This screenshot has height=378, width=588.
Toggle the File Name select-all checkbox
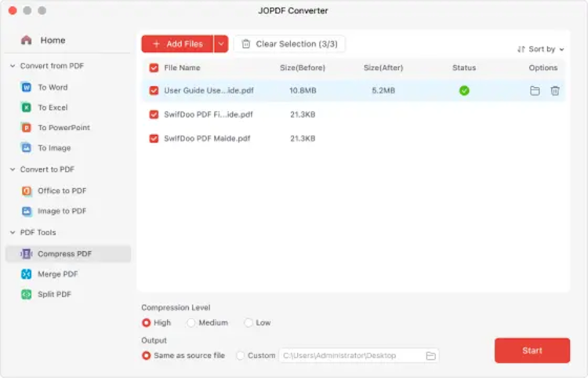pos(154,68)
